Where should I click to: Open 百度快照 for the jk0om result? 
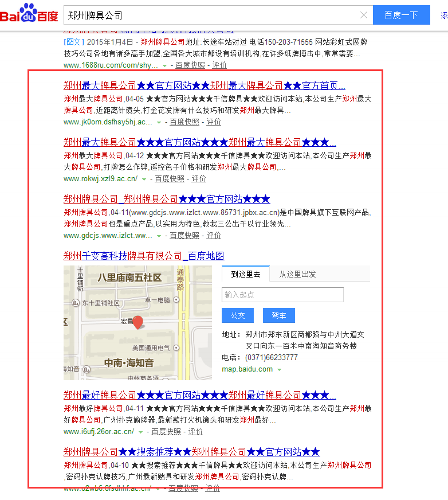184,122
